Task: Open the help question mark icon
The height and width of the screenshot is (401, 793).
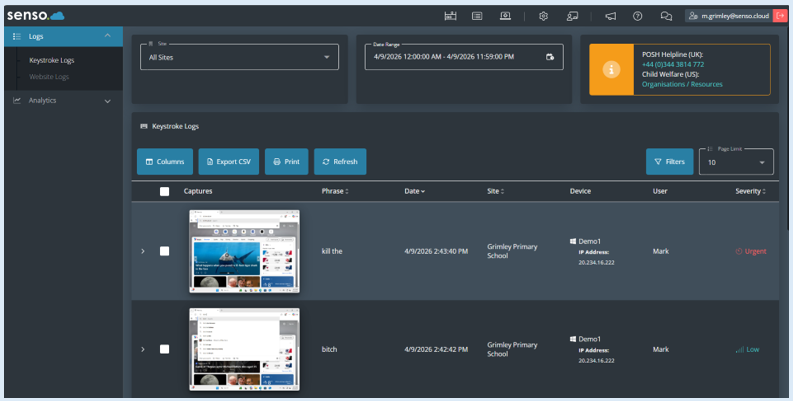Action: [x=637, y=16]
